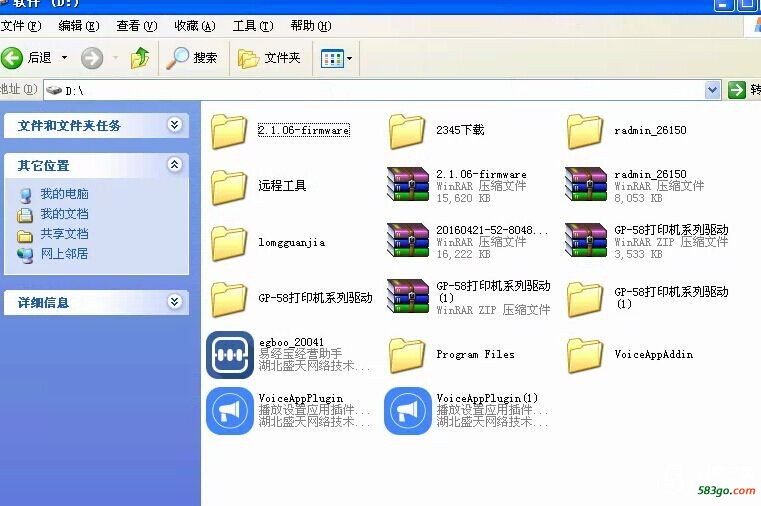Viewport: 761px width, 506px height.
Task: Select the Program Files folder icon
Action: point(407,355)
